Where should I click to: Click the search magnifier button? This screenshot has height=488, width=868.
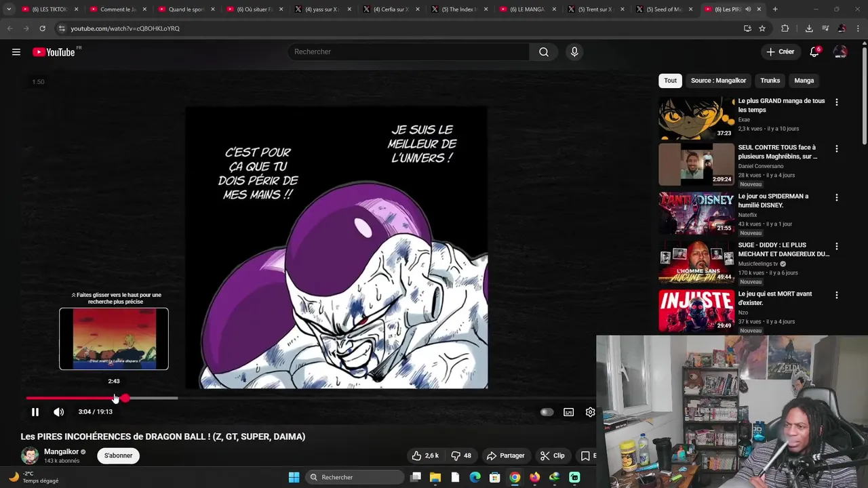(x=544, y=52)
